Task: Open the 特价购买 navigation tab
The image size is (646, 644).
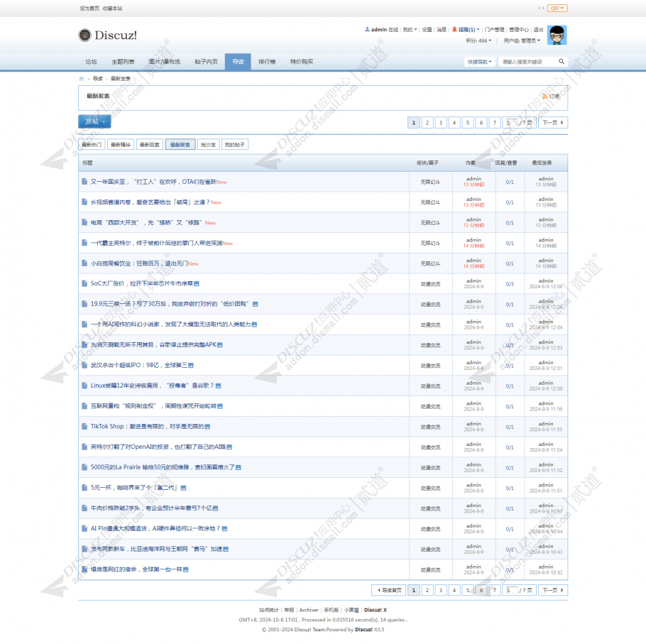Action: [x=301, y=62]
